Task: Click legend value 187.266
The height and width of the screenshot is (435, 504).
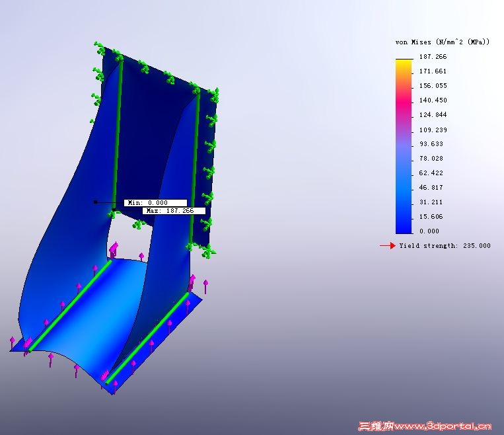Action: tap(433, 57)
